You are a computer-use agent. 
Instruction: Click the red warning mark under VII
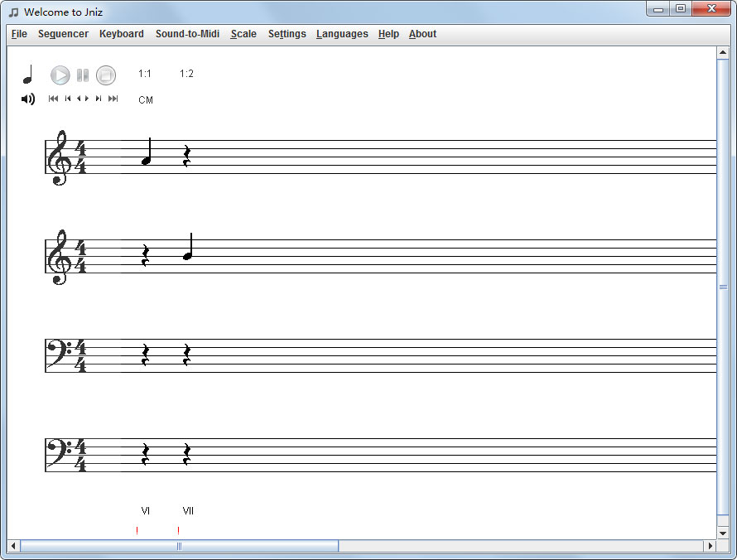click(178, 530)
